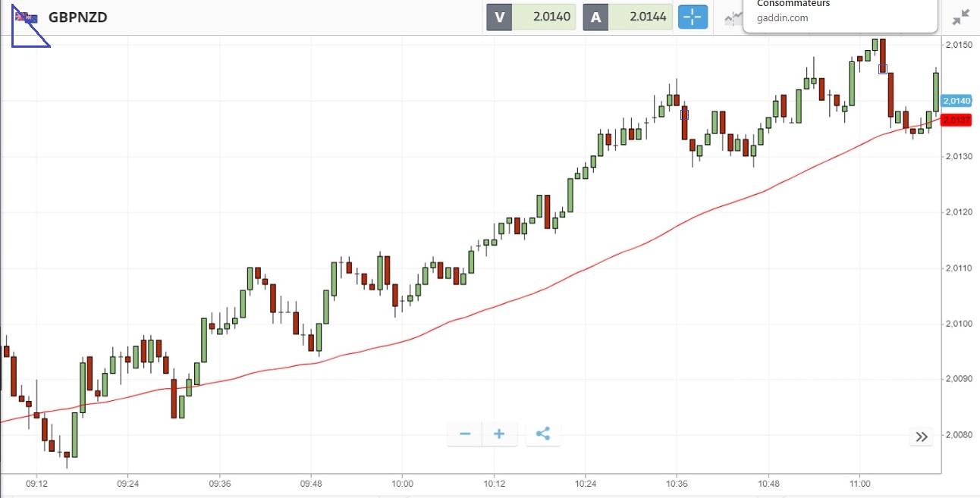Screen dimensions: 980x498
Task: Click the collapse chart arrows icon
Action: (960, 17)
